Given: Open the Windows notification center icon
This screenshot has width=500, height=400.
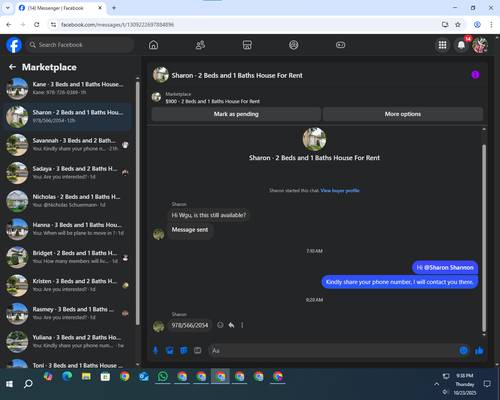Looking at the screenshot, I should 487,384.
